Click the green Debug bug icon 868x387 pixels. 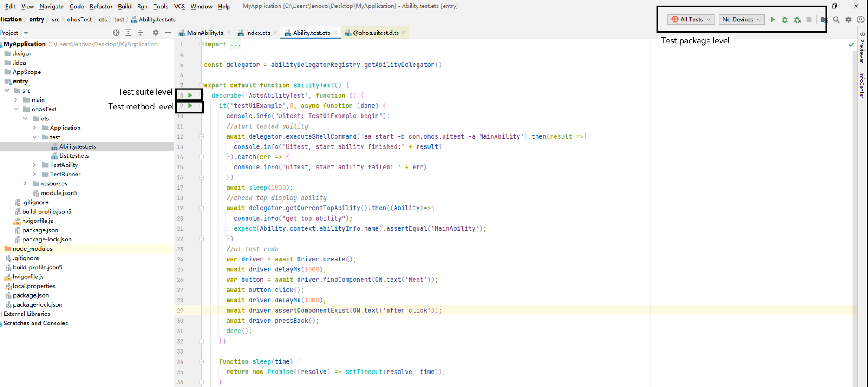[x=785, y=20]
